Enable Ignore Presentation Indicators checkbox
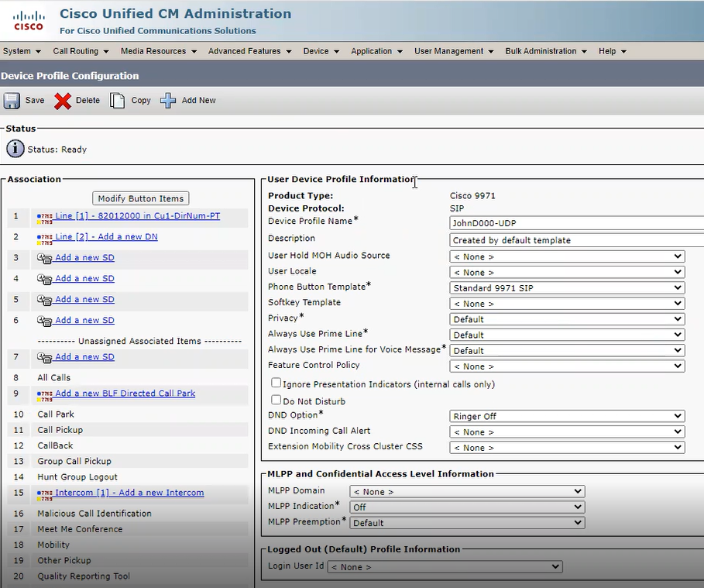Viewport: 704px width, 588px height. pyautogui.click(x=275, y=383)
